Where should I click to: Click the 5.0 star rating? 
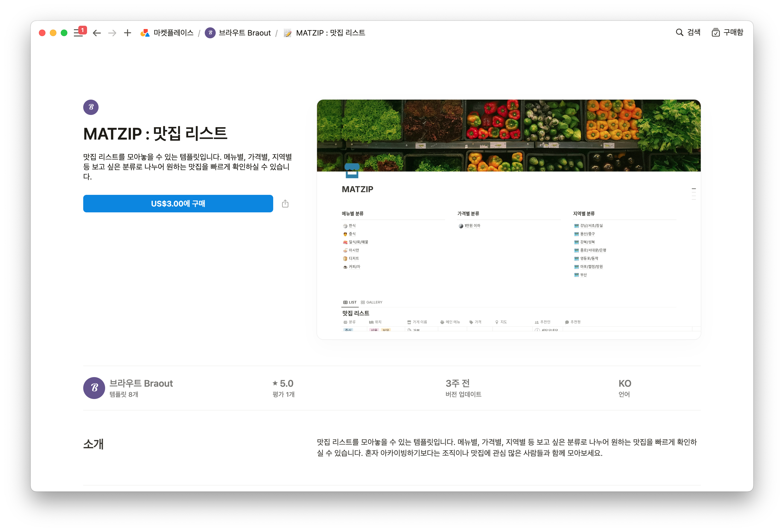click(283, 383)
